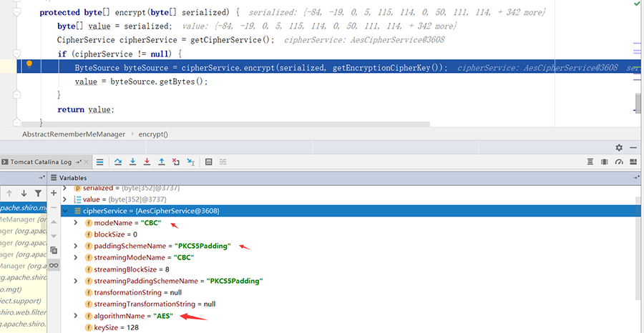Screen dimensions: 644x333
Task: Add a new watch with plus icon
Action: pos(54,193)
